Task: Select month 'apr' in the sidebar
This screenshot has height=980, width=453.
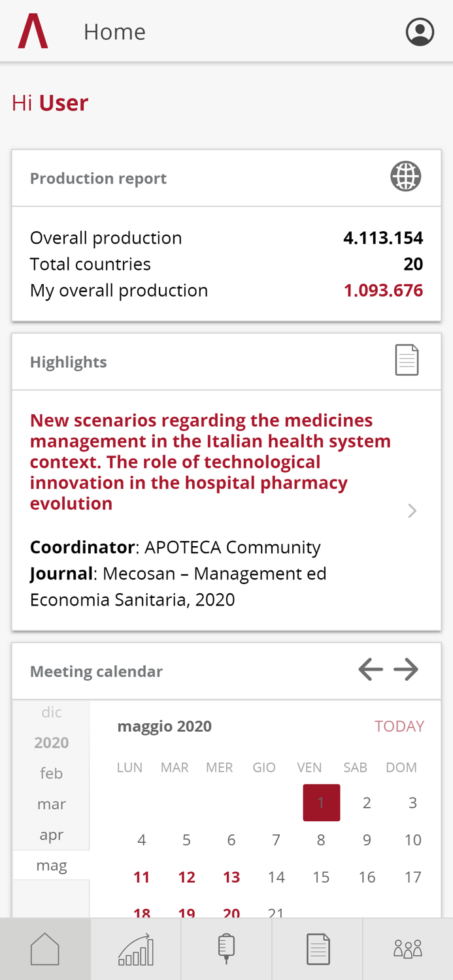Action: point(51,834)
